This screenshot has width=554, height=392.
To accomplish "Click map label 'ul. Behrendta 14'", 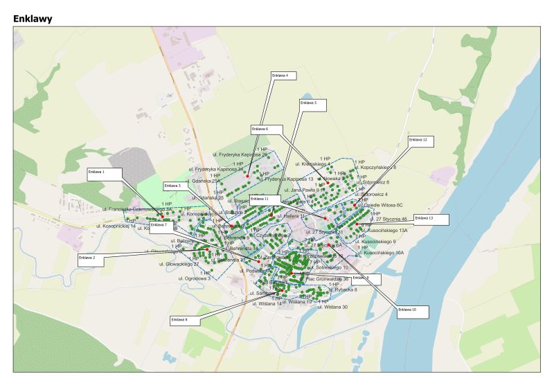I will coord(241,249).
